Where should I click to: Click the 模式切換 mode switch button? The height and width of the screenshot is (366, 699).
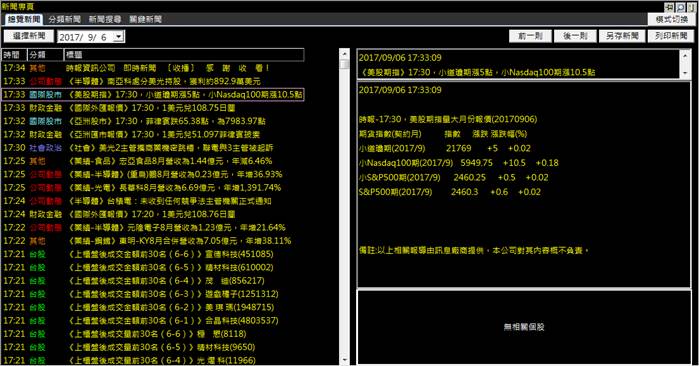click(x=671, y=19)
